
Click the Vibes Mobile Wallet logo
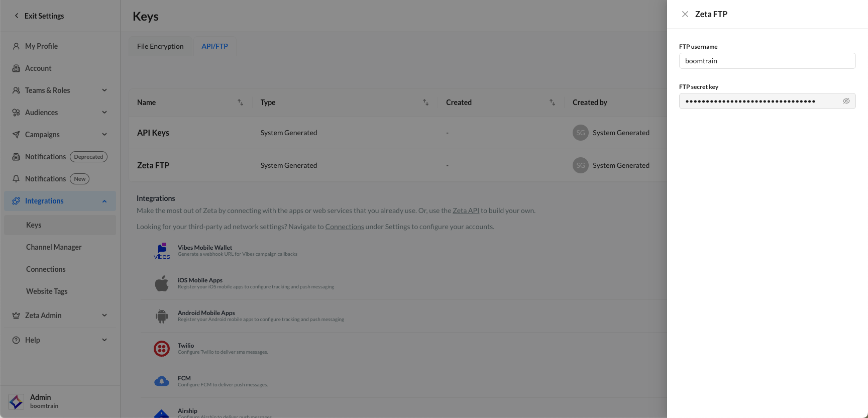pos(162,251)
